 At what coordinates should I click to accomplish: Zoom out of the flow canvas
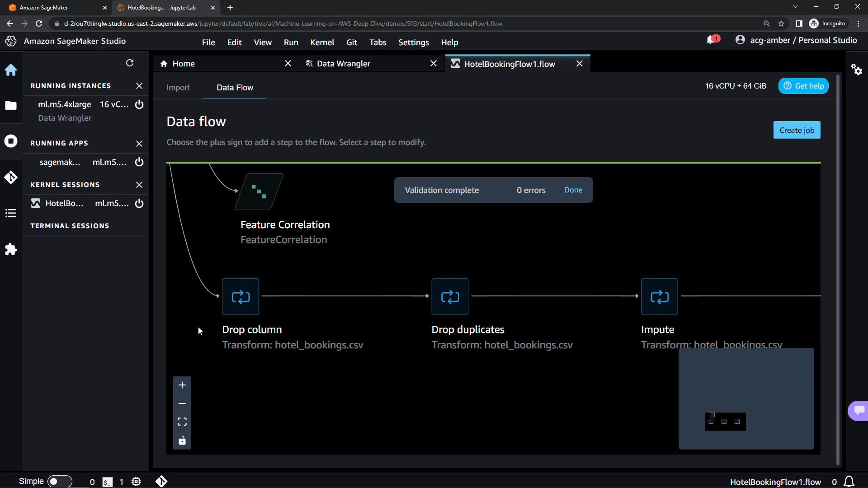(x=182, y=404)
